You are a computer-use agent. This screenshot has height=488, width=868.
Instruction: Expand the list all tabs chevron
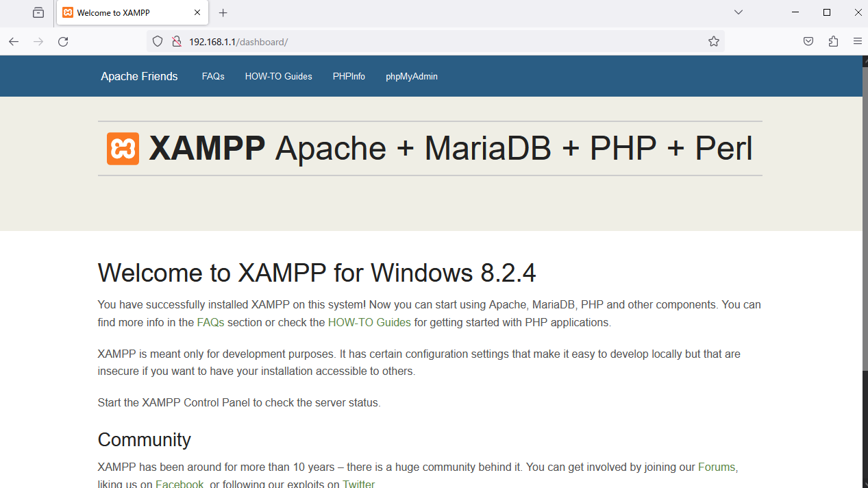(738, 12)
